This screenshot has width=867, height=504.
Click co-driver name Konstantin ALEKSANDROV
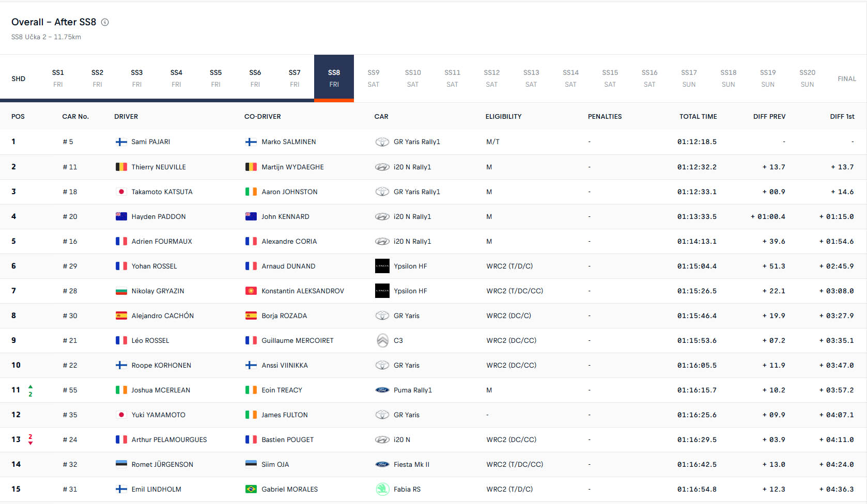tap(302, 291)
